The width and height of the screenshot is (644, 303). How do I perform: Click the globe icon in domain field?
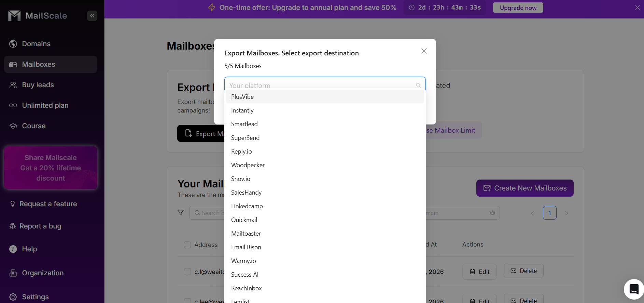[x=492, y=213]
